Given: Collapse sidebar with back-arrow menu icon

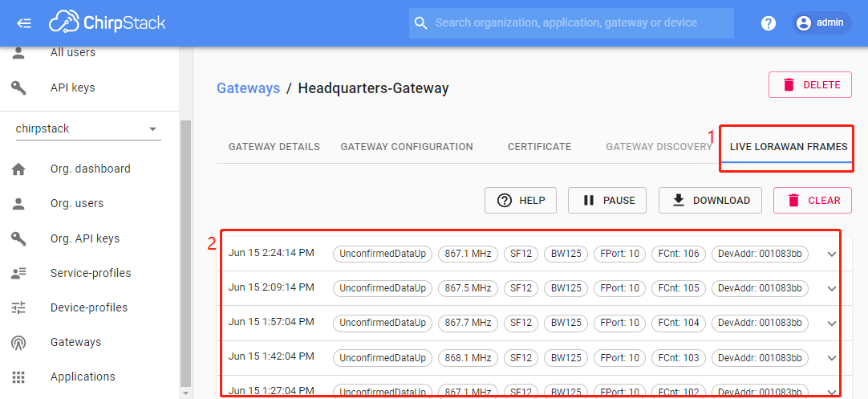Looking at the screenshot, I should 24,23.
